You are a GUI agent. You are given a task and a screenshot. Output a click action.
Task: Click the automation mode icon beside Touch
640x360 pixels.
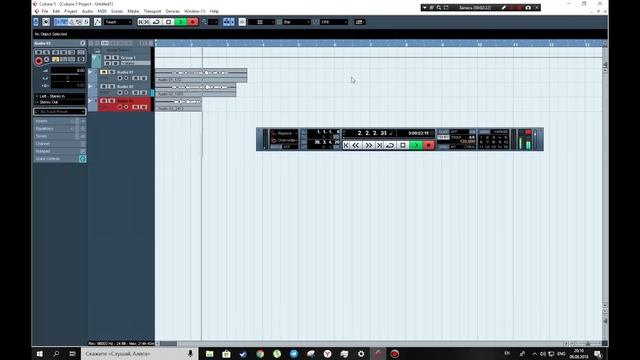click(x=98, y=22)
